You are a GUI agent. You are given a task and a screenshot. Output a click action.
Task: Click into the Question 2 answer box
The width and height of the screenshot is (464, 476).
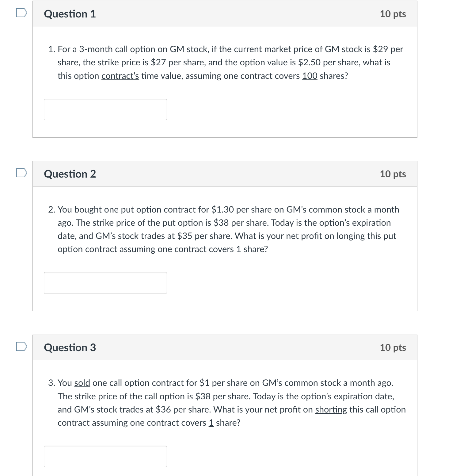[x=105, y=282]
